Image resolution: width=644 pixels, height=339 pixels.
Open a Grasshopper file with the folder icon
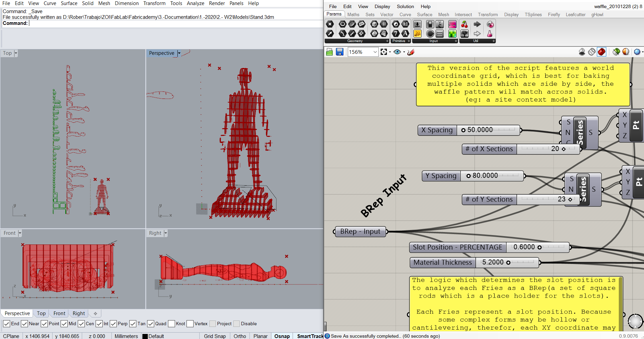330,52
